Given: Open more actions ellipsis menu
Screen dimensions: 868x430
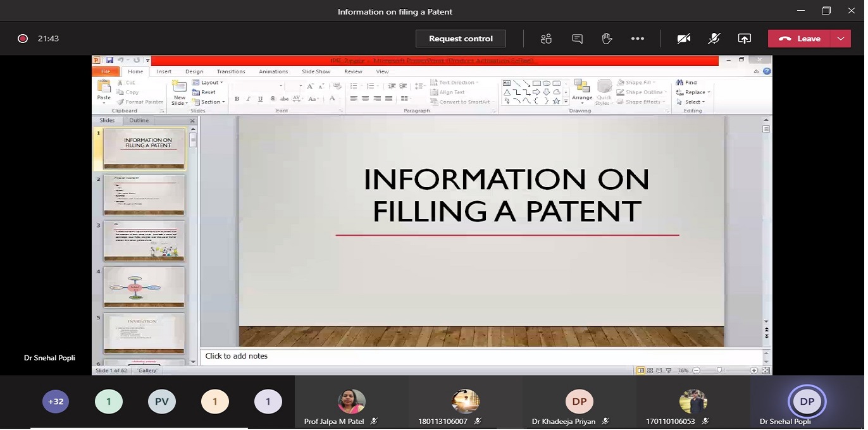Looking at the screenshot, I should click(637, 39).
